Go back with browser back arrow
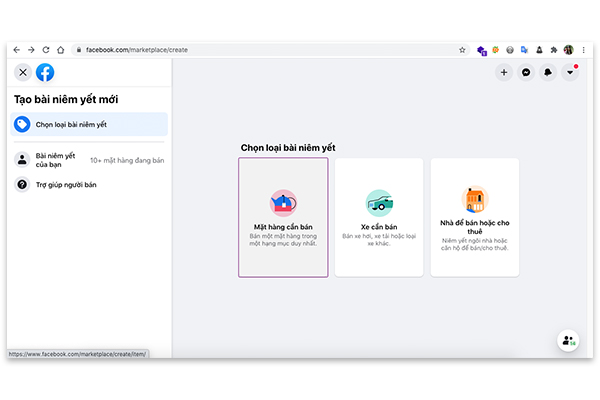The height and width of the screenshot is (400, 600). point(17,49)
